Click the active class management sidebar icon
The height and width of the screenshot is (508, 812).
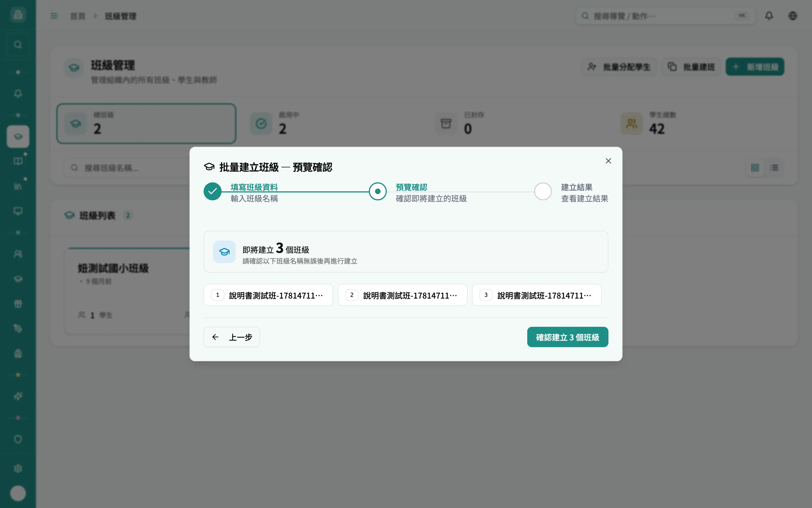[x=18, y=136]
